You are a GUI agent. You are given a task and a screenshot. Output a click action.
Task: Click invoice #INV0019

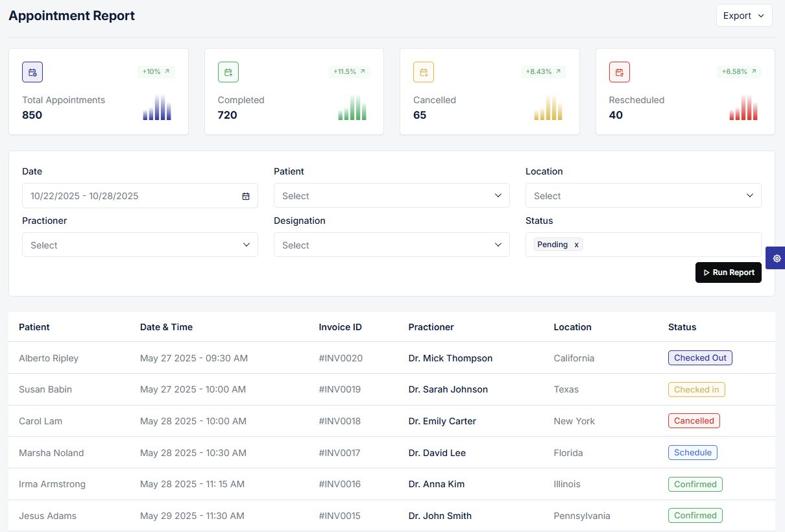[x=340, y=389]
